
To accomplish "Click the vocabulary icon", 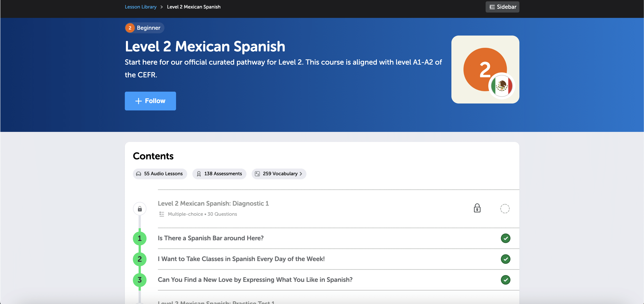I will point(257,173).
